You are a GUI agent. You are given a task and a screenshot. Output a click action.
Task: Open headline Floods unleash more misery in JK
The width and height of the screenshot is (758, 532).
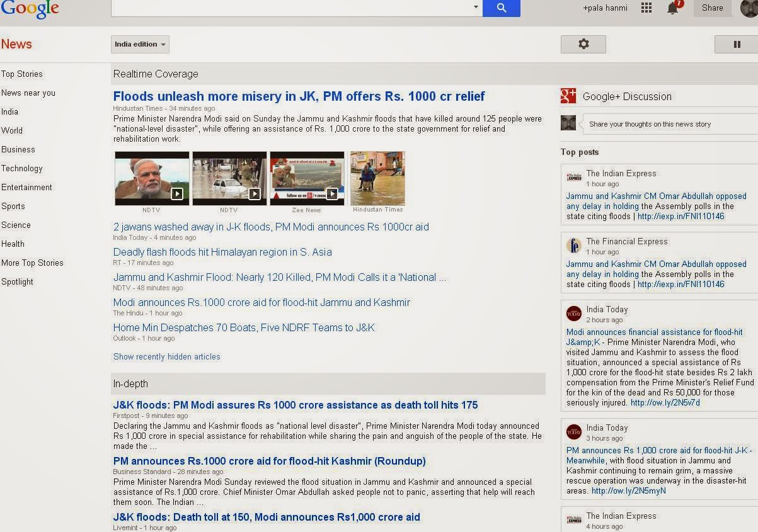point(299,96)
